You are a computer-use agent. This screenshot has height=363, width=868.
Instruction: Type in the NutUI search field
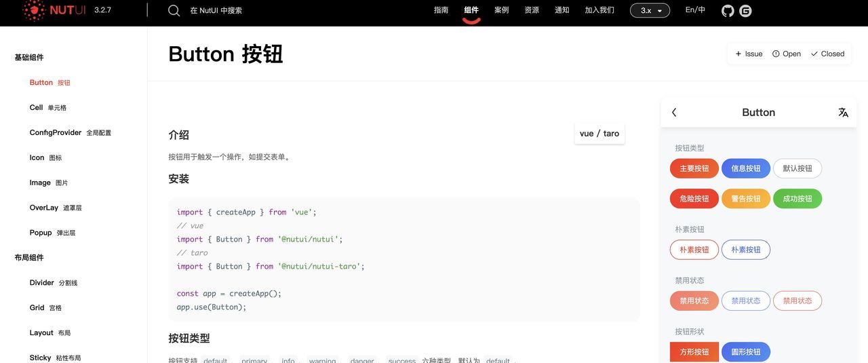[x=216, y=10]
